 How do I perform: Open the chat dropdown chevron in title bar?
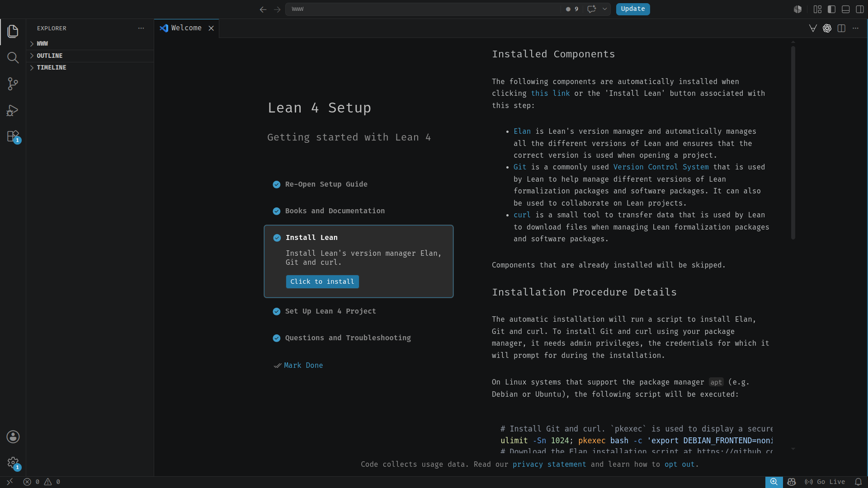pos(604,9)
